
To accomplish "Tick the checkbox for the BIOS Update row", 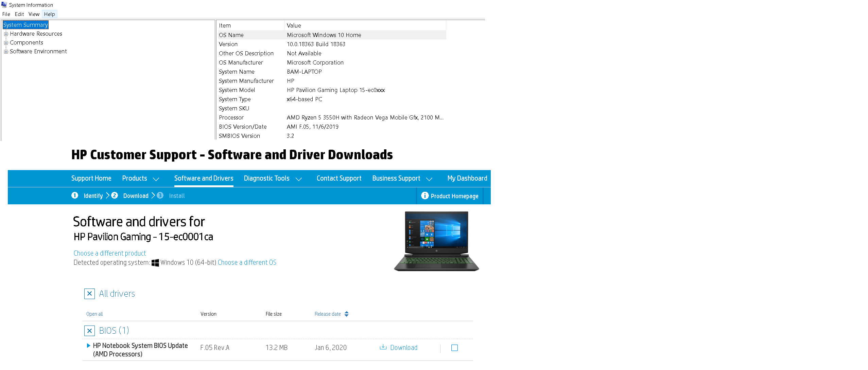I will pyautogui.click(x=454, y=348).
